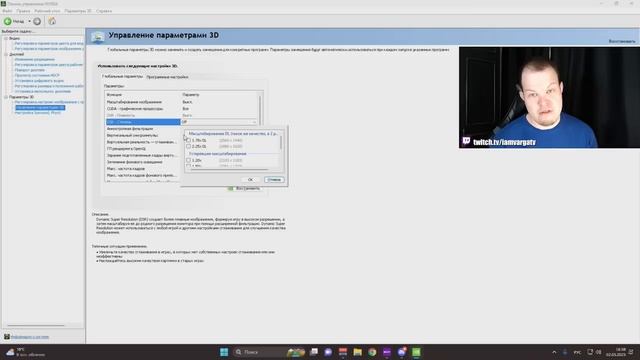Select the Вертикальный синхроимпульс row
This screenshot has width=640, height=360.
tap(143, 135)
